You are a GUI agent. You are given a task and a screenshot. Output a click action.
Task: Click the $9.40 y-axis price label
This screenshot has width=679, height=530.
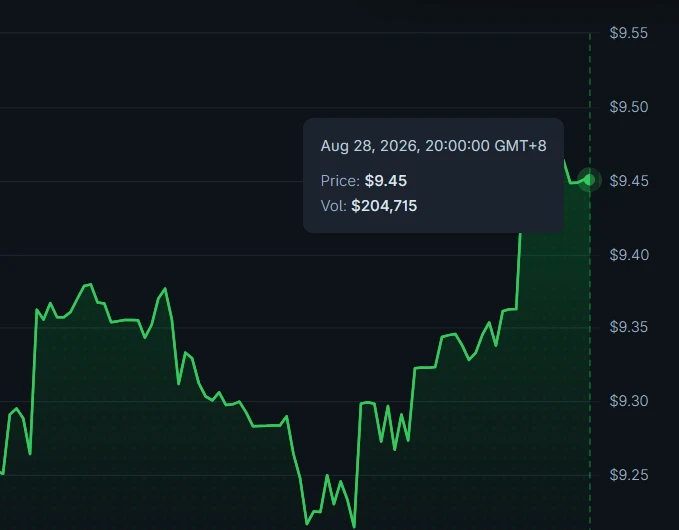629,255
